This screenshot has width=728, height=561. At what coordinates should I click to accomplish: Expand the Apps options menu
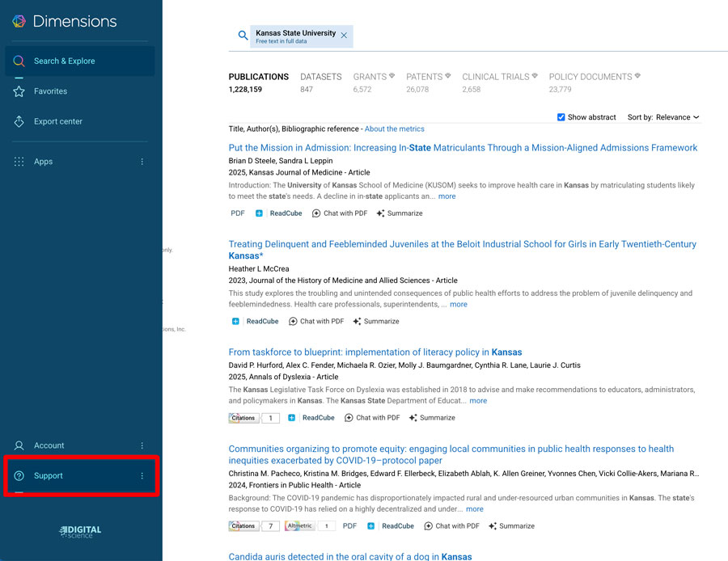[x=142, y=162]
